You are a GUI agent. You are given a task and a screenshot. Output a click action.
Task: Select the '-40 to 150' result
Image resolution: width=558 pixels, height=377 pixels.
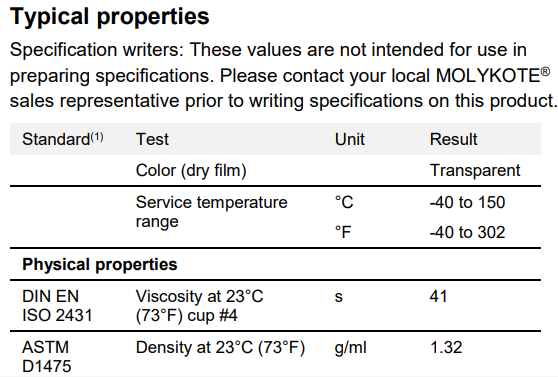(x=467, y=202)
